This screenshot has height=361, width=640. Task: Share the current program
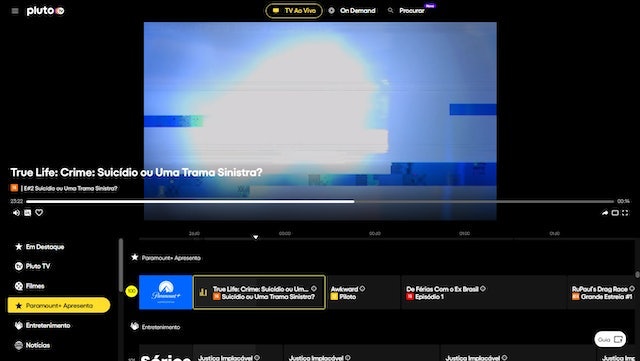point(604,213)
